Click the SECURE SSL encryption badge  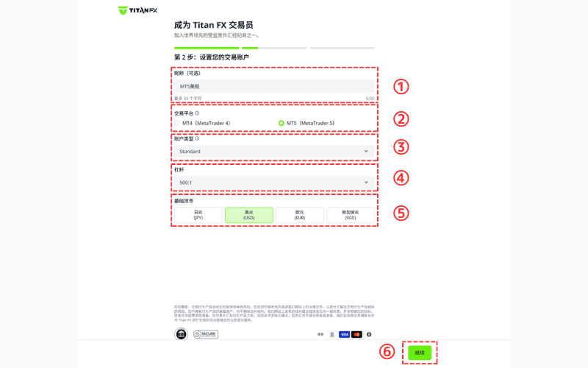point(206,334)
